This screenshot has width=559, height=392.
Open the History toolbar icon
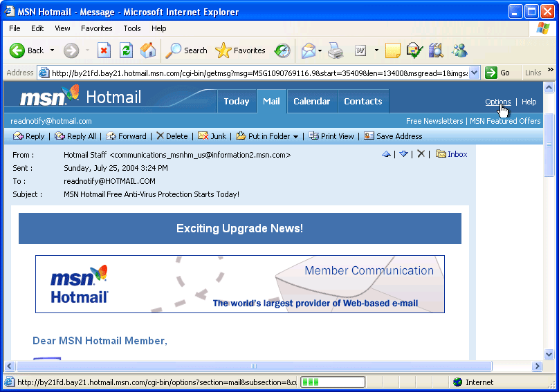[282, 50]
